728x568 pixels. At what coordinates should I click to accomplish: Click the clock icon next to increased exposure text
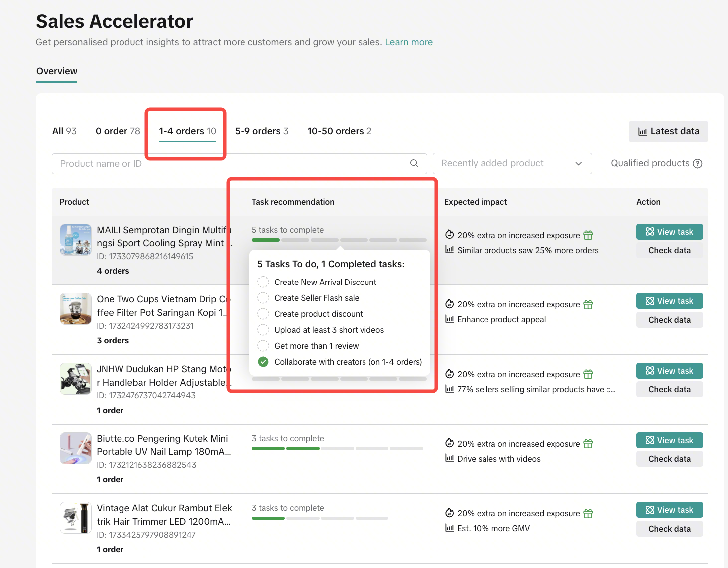(450, 234)
